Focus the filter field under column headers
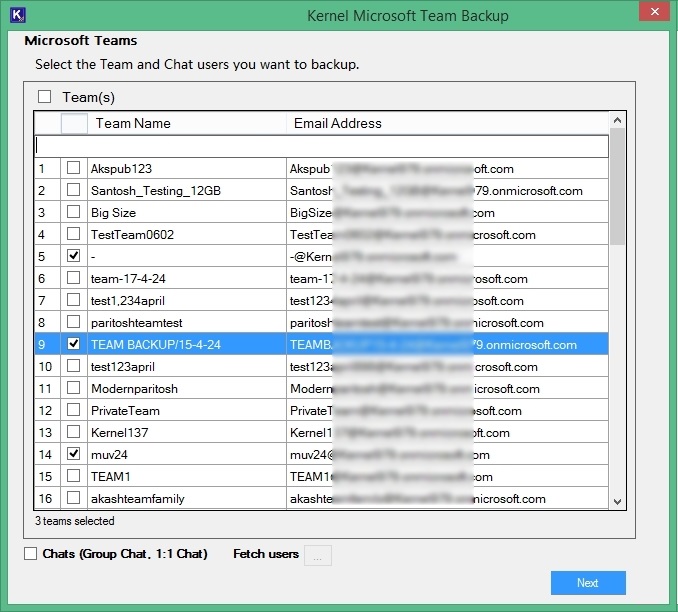Viewport: 678px width, 612px height. point(321,146)
